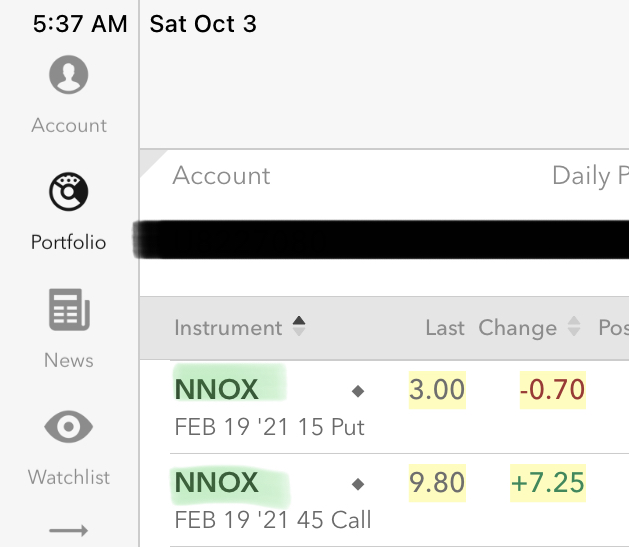Open the Watchlist eye icon
Screen dimensions: 629x547
click(68, 428)
